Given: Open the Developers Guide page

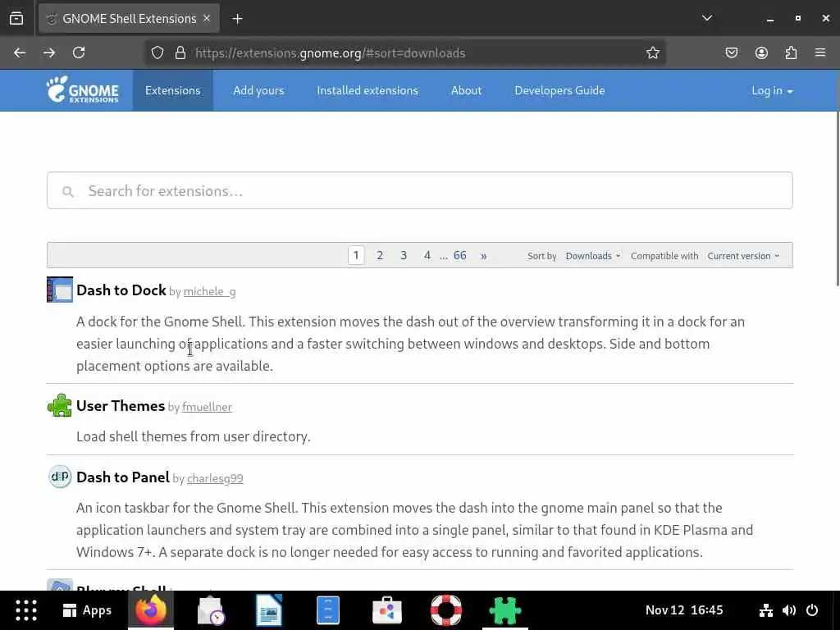Looking at the screenshot, I should 559,90.
